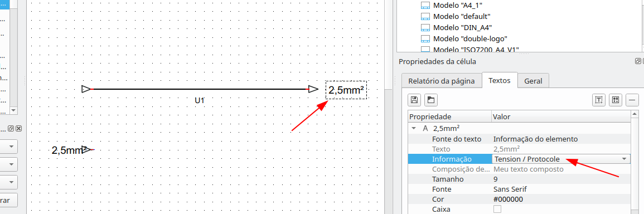Toggle the Caixa checkbox
644x214 pixels.
tap(497, 209)
